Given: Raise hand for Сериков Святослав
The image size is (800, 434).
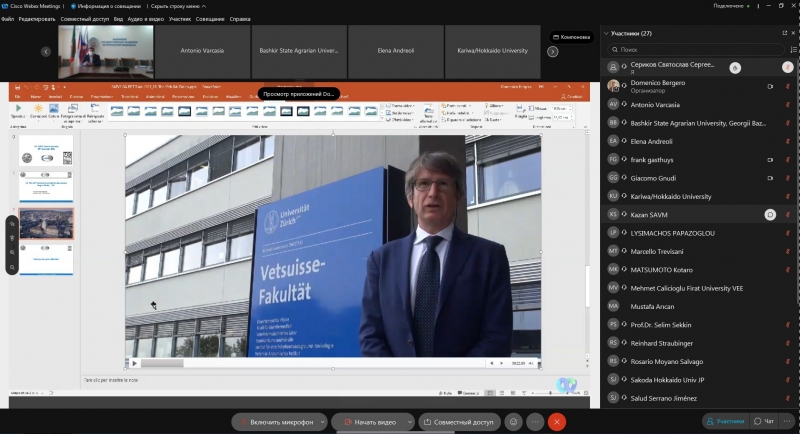Looking at the screenshot, I should [x=735, y=67].
